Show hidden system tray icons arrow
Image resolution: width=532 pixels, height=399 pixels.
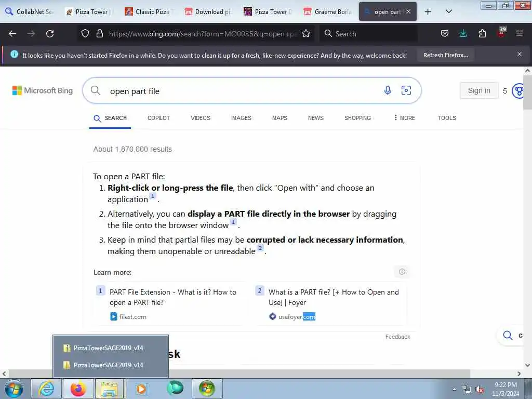(x=454, y=390)
